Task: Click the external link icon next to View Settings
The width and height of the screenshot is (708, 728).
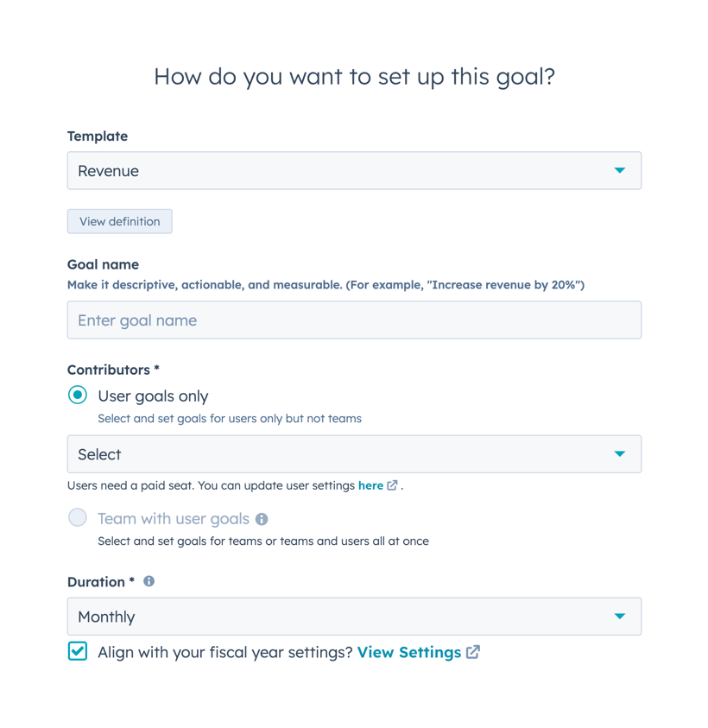Action: (471, 652)
